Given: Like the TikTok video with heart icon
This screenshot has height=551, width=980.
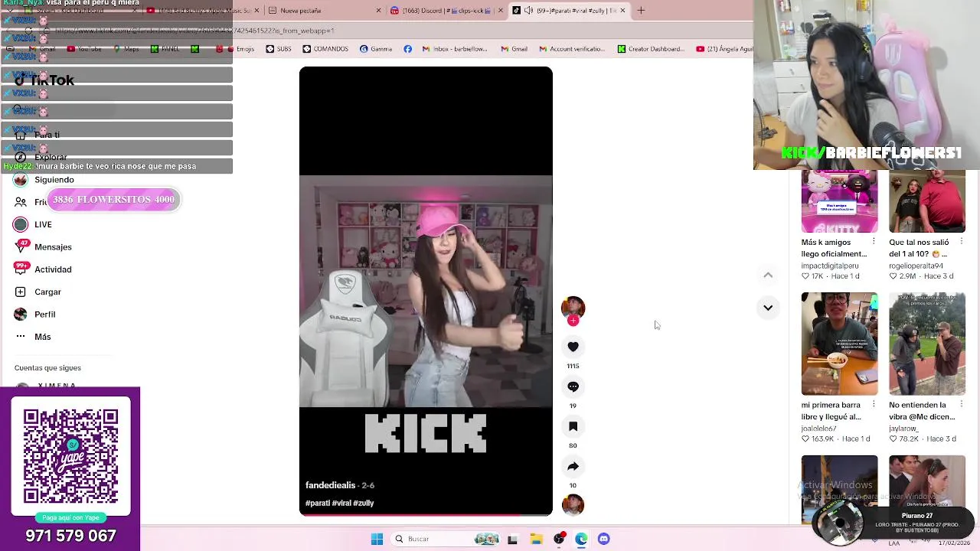Looking at the screenshot, I should pos(573,347).
